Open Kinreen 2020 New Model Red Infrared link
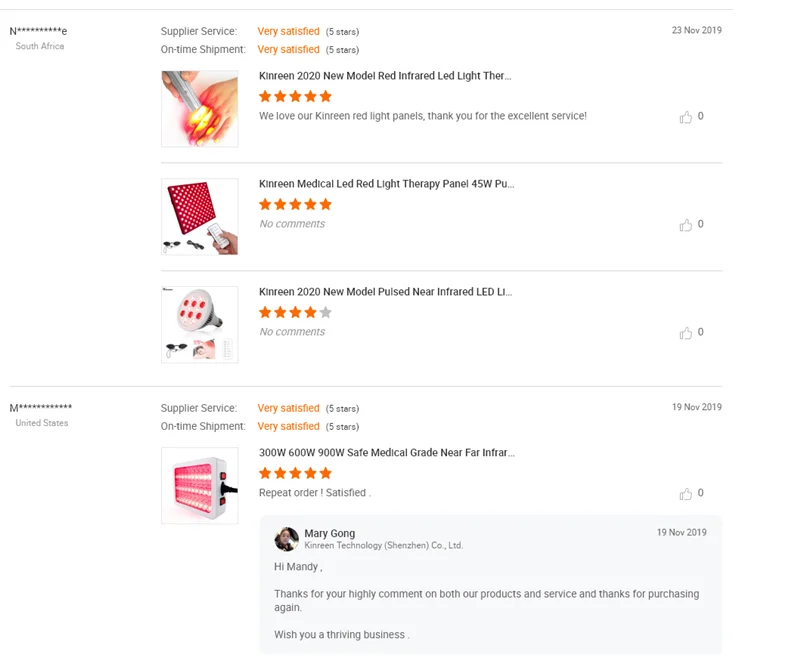The width and height of the screenshot is (800, 657). pyautogui.click(x=385, y=76)
